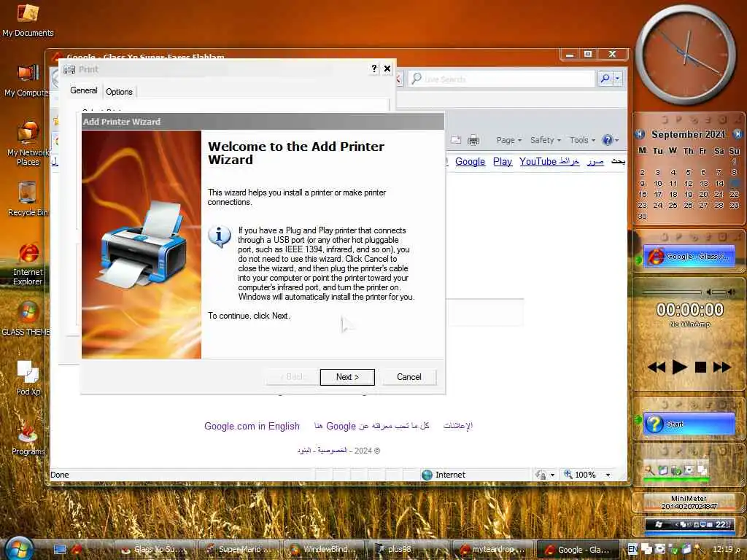Select day 30 in the calendar widget
747x560 pixels.
point(642,216)
